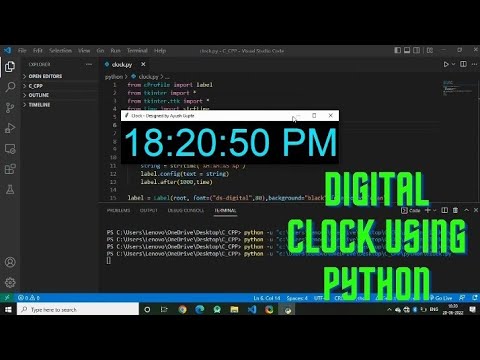Screen dimensions: 480x360
Task: Run the Python file with play button
Action: click(446, 64)
